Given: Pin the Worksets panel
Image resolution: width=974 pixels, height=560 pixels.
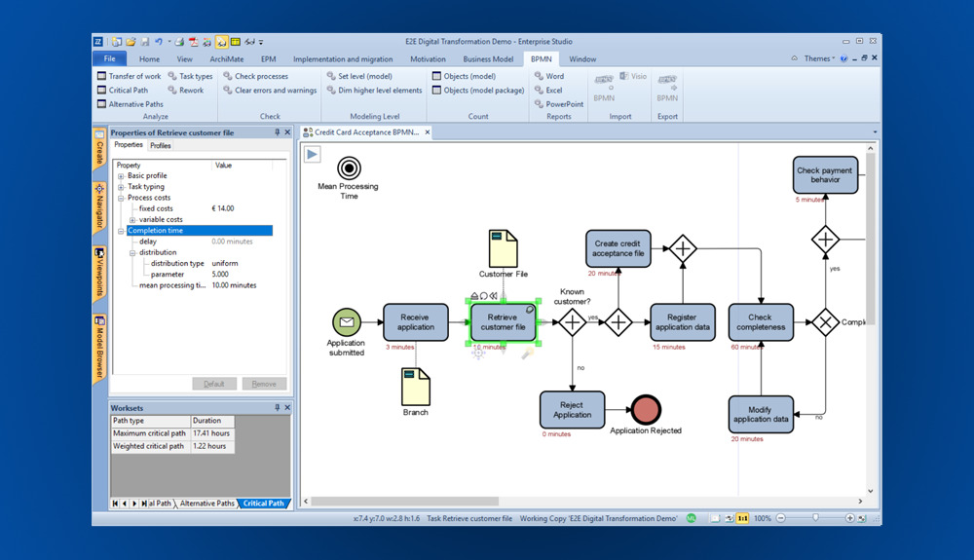Looking at the screenshot, I should tap(277, 407).
